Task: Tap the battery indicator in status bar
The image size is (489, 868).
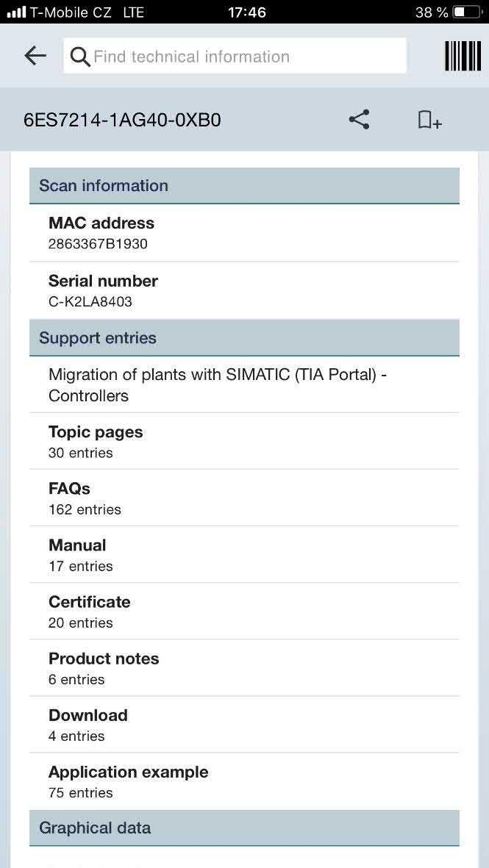Action: click(467, 12)
